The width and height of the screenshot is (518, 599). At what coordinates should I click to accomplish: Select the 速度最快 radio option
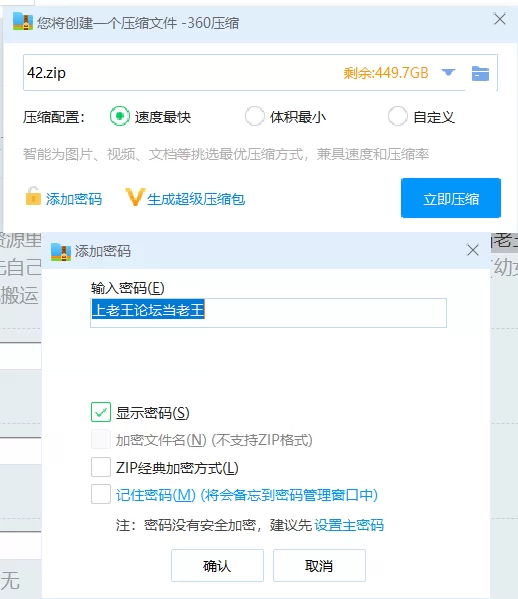point(120,116)
